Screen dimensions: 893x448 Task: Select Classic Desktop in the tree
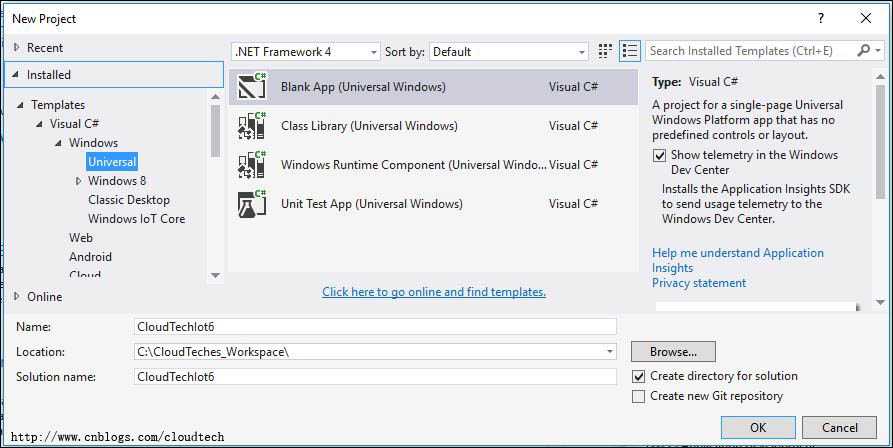[x=129, y=200]
